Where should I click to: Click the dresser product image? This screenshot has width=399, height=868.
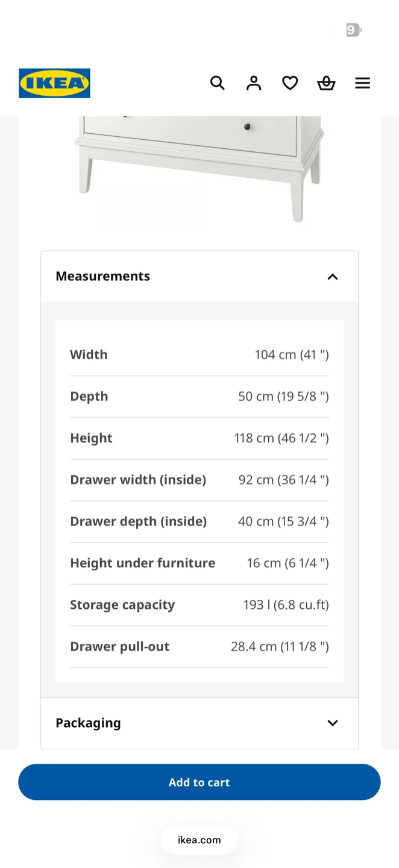pyautogui.click(x=199, y=169)
